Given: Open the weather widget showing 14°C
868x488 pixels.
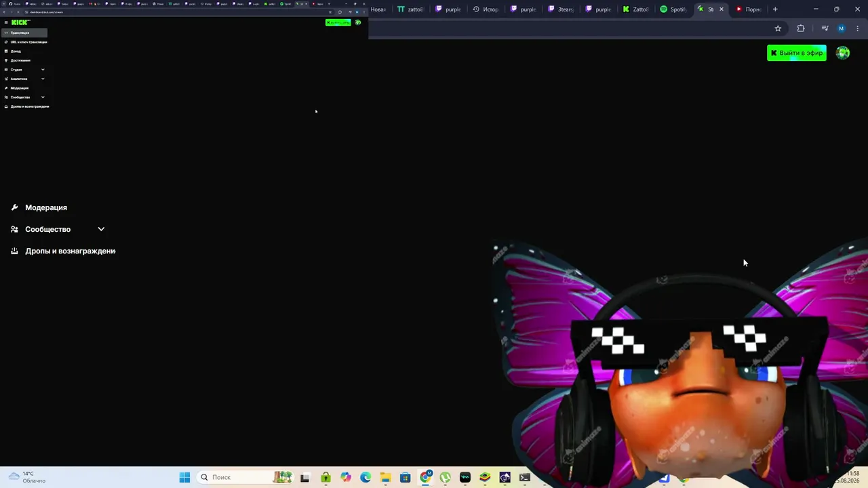Looking at the screenshot, I should (27, 477).
